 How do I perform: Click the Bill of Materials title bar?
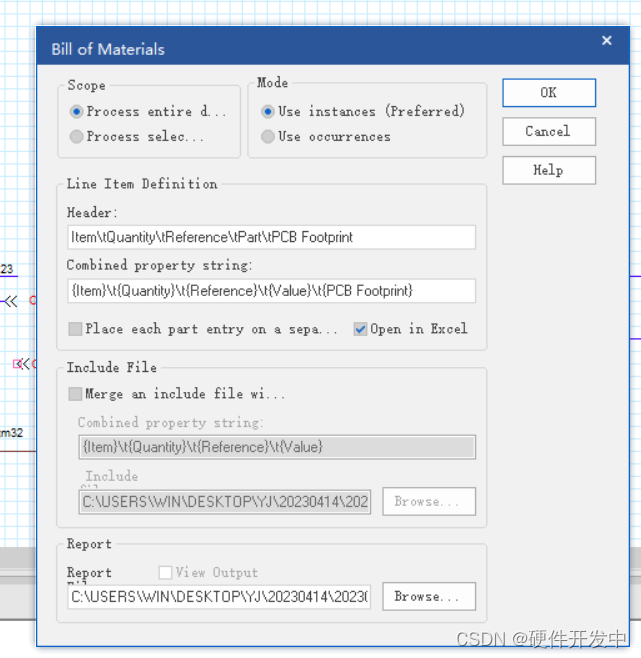(300, 48)
